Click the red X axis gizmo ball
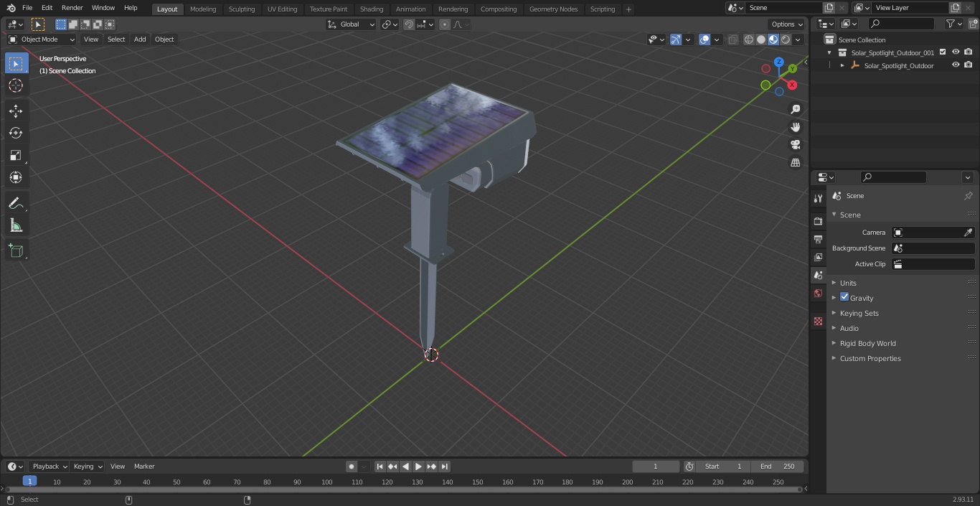 [x=792, y=85]
